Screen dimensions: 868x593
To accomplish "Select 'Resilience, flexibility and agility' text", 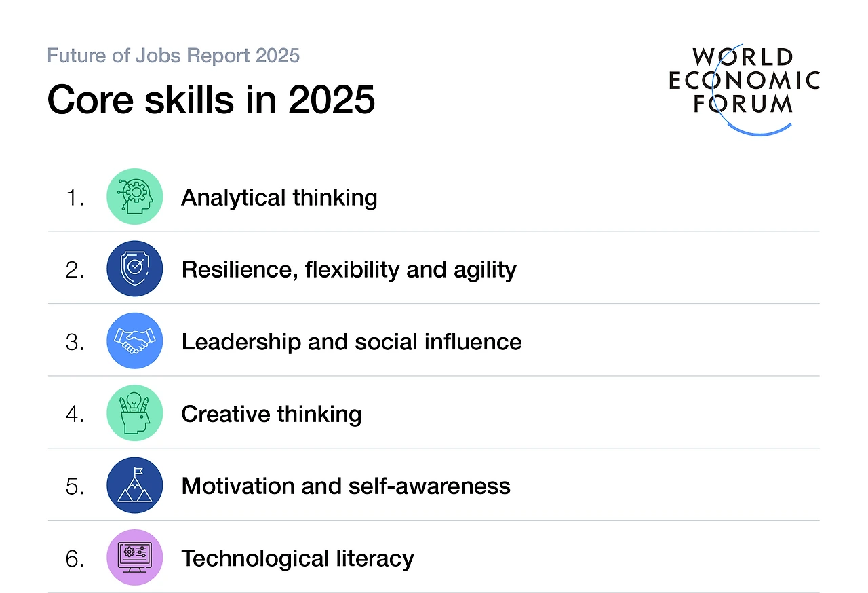I will (x=349, y=270).
